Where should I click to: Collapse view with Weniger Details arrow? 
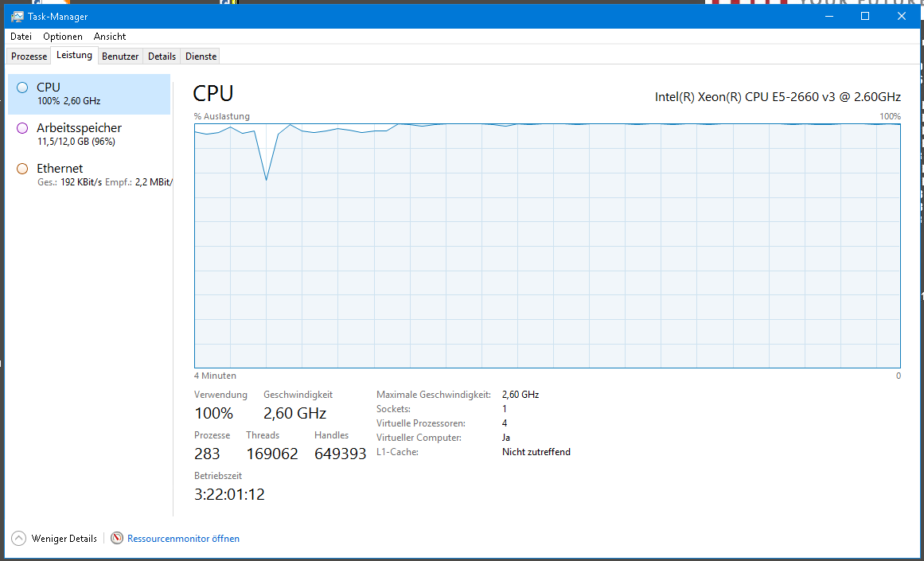click(x=19, y=539)
